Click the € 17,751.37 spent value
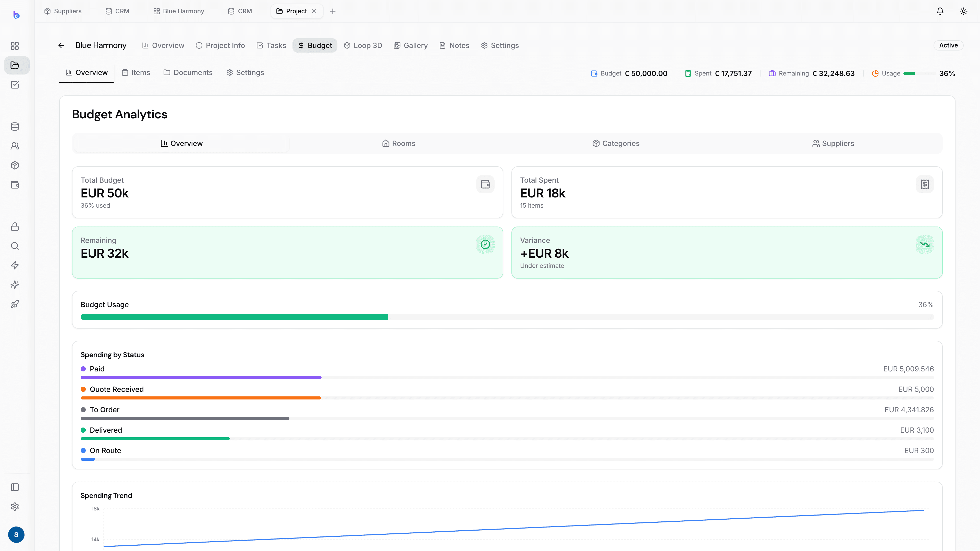Viewport: 980px width, 551px height. pos(733,74)
